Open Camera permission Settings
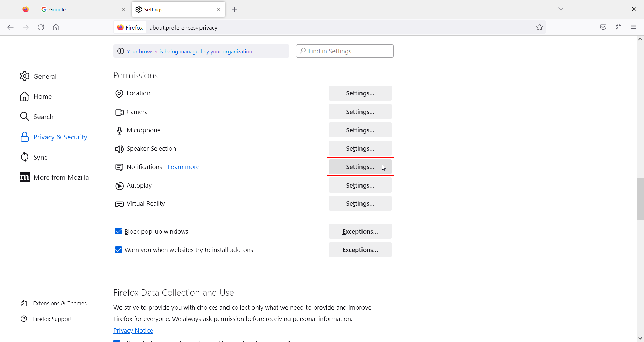The image size is (644, 342). point(360,112)
